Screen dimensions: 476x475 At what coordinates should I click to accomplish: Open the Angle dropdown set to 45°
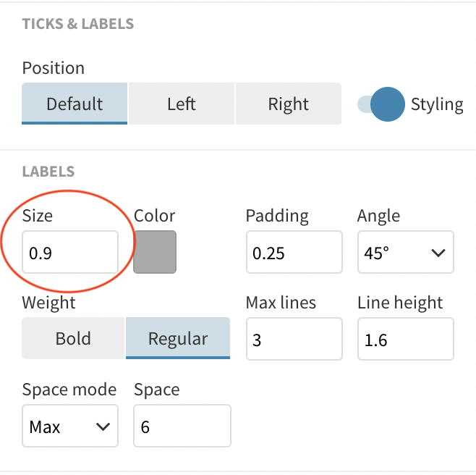point(405,253)
